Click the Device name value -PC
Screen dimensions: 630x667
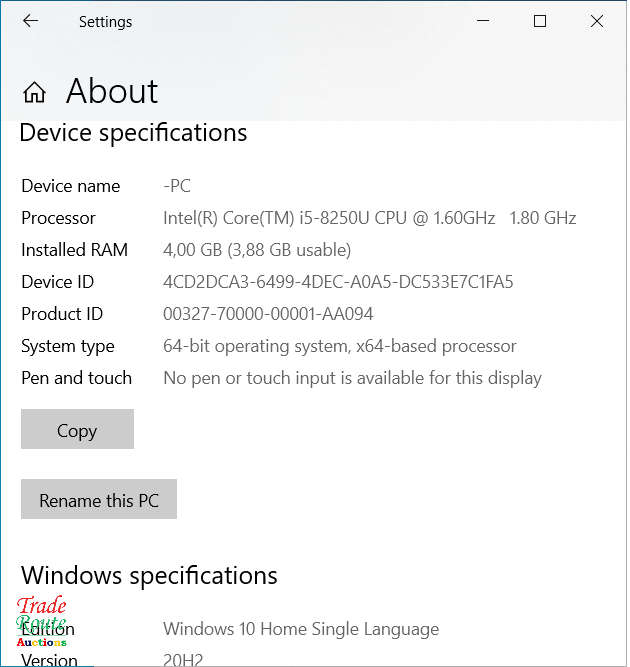[177, 186]
